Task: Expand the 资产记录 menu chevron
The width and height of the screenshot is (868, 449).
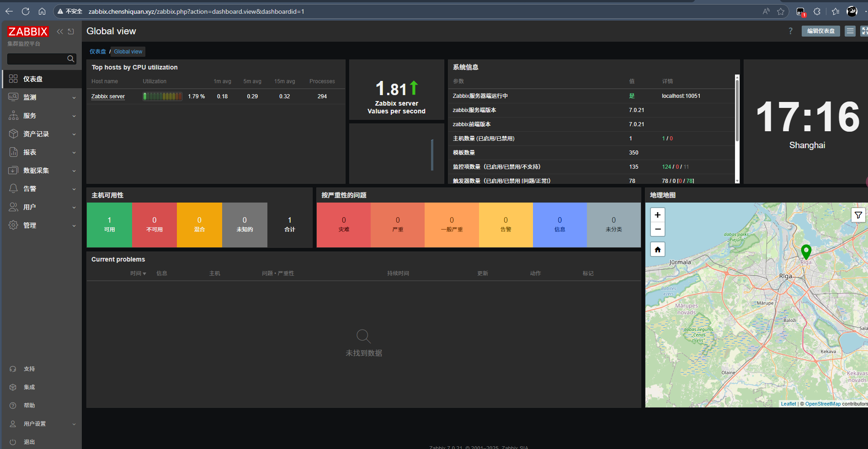Action: pyautogui.click(x=74, y=134)
